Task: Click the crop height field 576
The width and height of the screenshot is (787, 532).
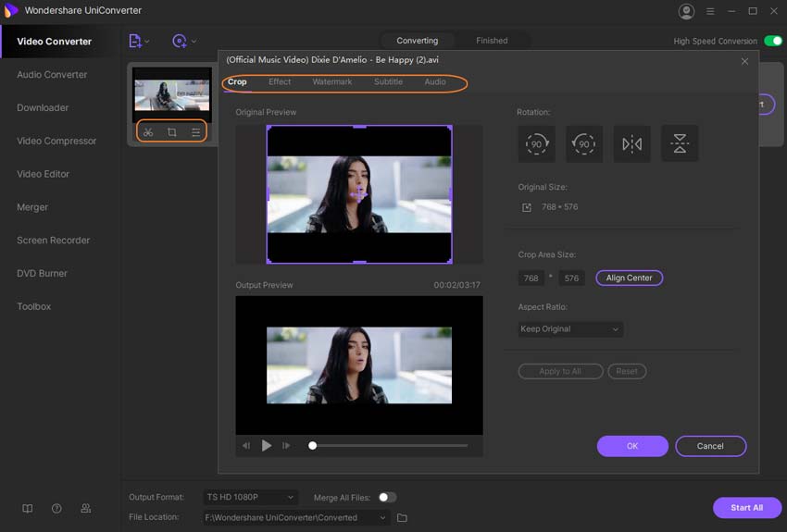Action: click(x=571, y=278)
